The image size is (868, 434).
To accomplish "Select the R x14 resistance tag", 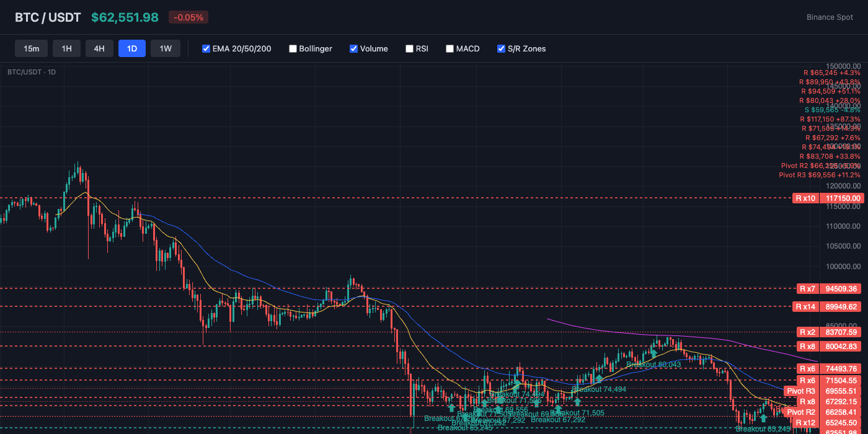I will [806, 306].
